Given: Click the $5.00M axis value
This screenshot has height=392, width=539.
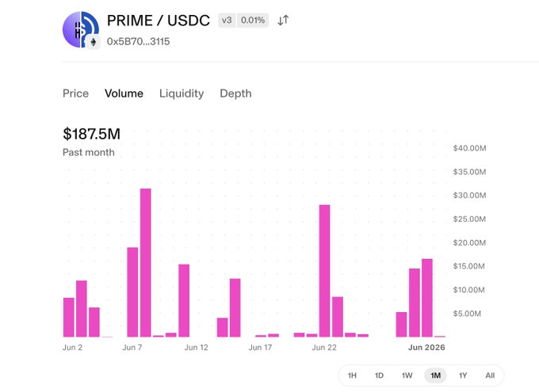Looking at the screenshot, I should coord(467,314).
